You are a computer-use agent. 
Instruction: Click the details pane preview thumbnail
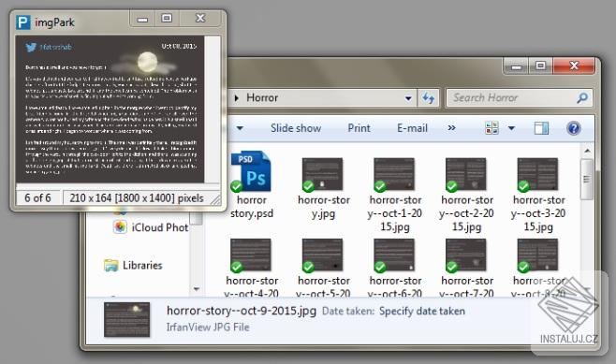tap(126, 320)
